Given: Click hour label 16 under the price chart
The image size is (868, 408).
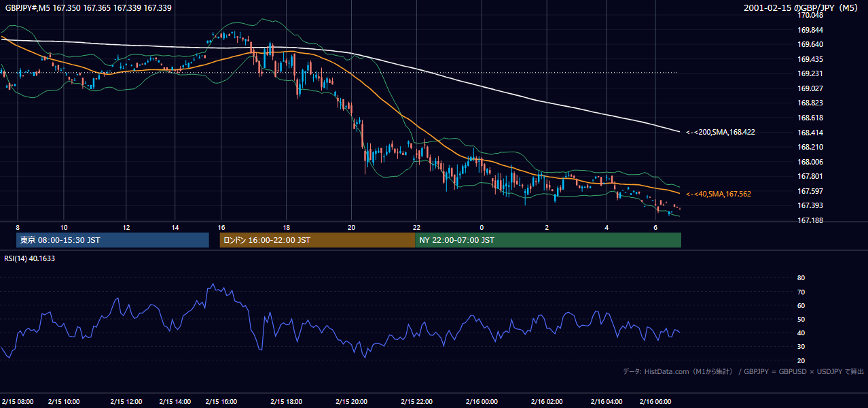Looking at the screenshot, I should 221,227.
